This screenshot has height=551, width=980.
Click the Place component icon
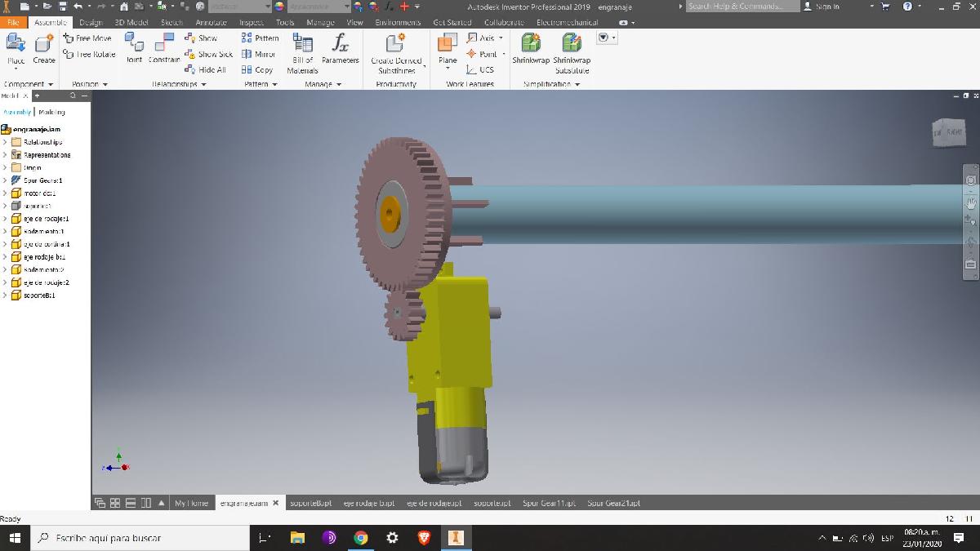pyautogui.click(x=16, y=49)
